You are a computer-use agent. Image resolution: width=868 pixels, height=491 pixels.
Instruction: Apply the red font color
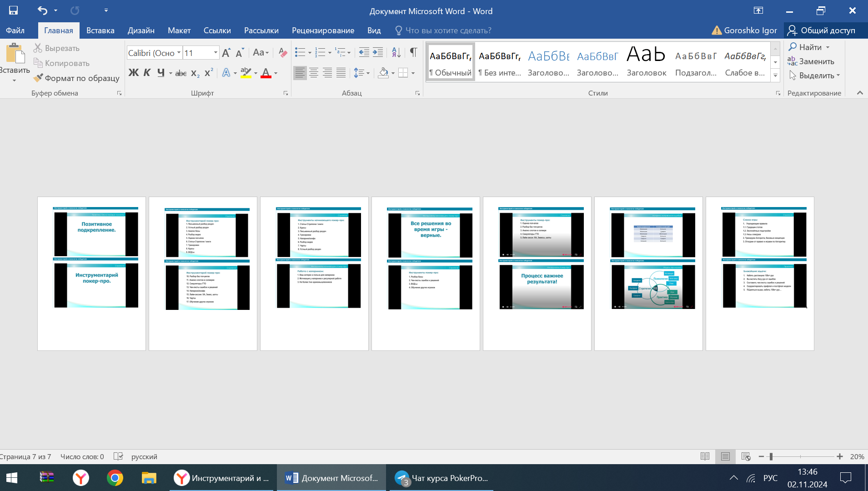[x=266, y=73]
